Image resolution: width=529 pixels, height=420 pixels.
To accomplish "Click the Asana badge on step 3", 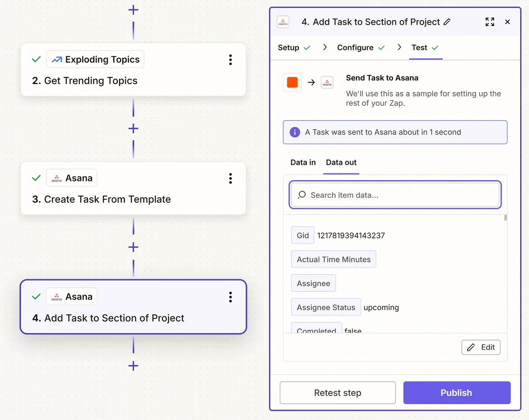I will coord(71,178).
